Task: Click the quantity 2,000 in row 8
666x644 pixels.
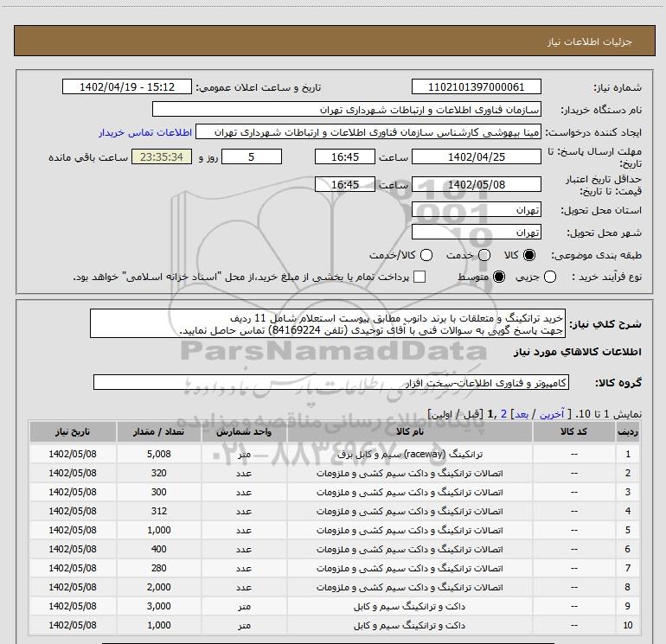Action: (x=159, y=587)
